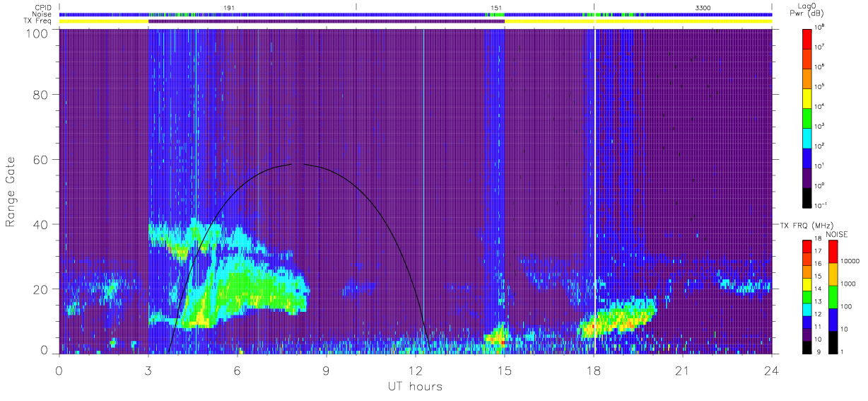The width and height of the screenshot is (868, 401).
Task: Click the 20 tick on Range Gate axis
Action: pyautogui.click(x=39, y=289)
